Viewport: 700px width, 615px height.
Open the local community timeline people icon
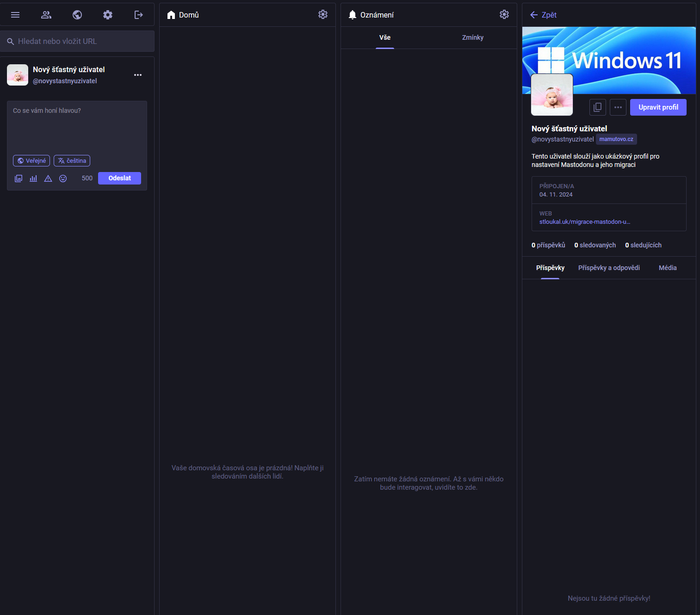tap(46, 15)
